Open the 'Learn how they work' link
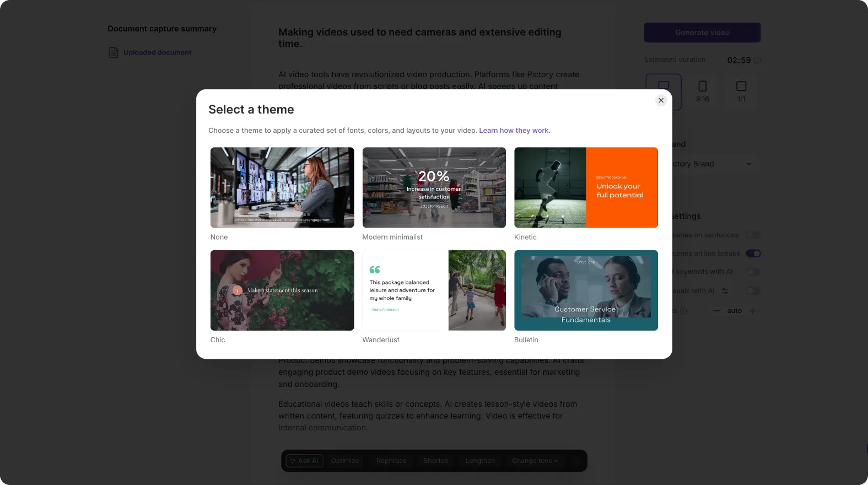Image resolution: width=868 pixels, height=485 pixels. point(514,131)
